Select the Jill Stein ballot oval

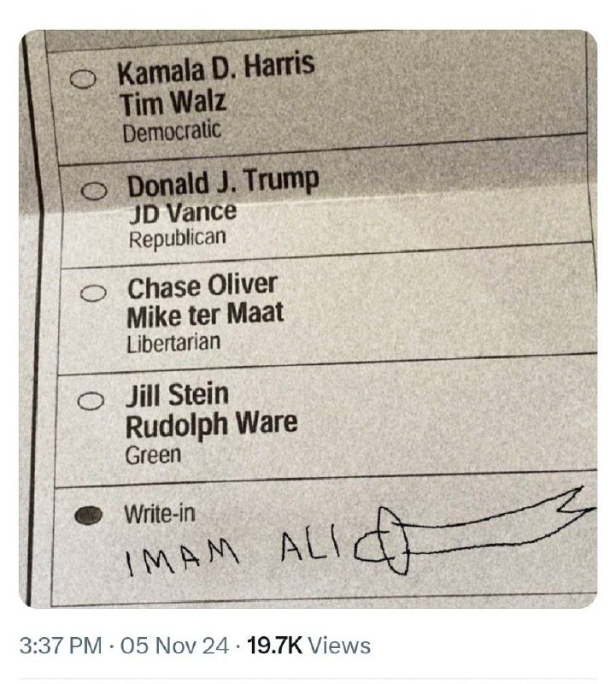tap(91, 400)
